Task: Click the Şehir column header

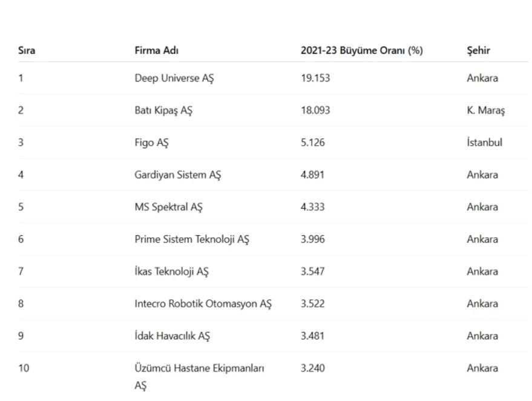Action: pyautogui.click(x=478, y=50)
